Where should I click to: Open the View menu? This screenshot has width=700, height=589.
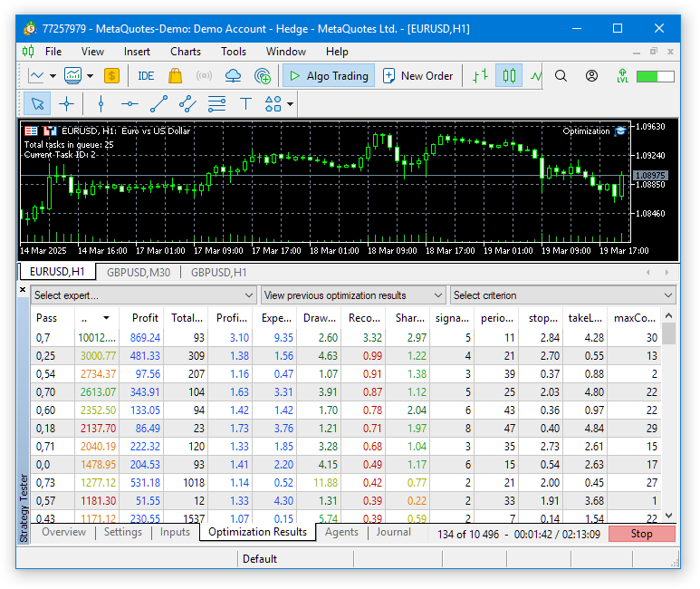[x=92, y=52]
